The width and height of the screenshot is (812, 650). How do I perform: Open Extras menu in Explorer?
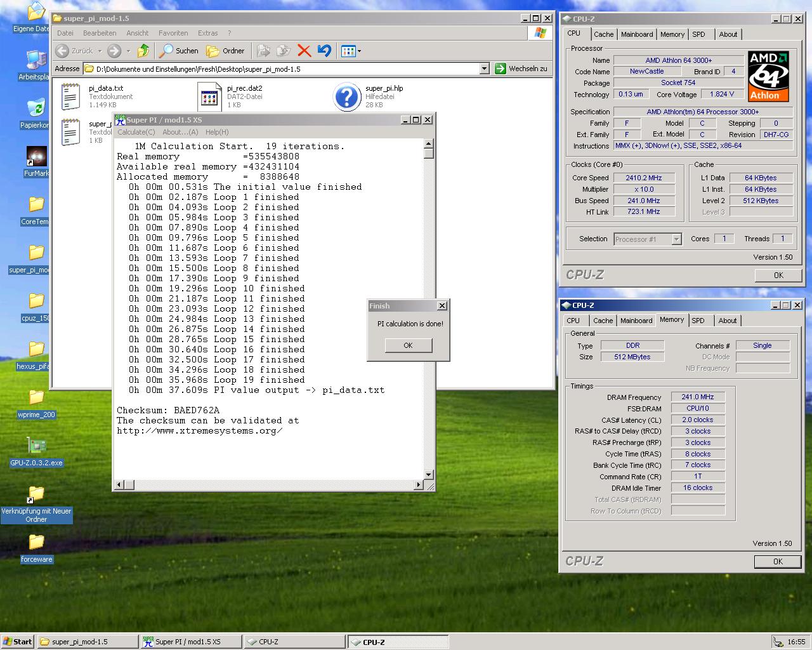pos(207,33)
